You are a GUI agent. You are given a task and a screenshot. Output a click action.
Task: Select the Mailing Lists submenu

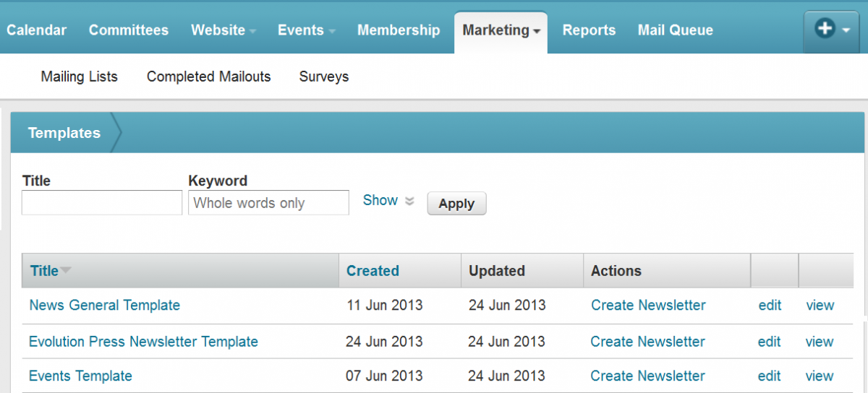tap(79, 77)
